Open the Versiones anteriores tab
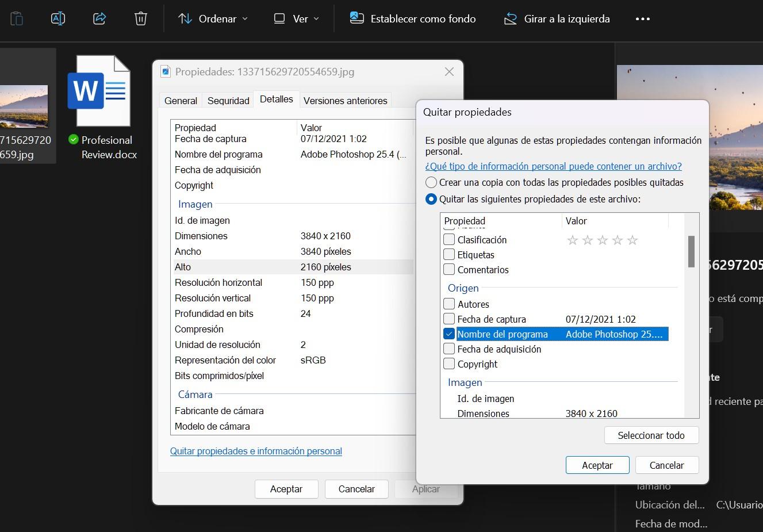763x532 pixels. (345, 101)
